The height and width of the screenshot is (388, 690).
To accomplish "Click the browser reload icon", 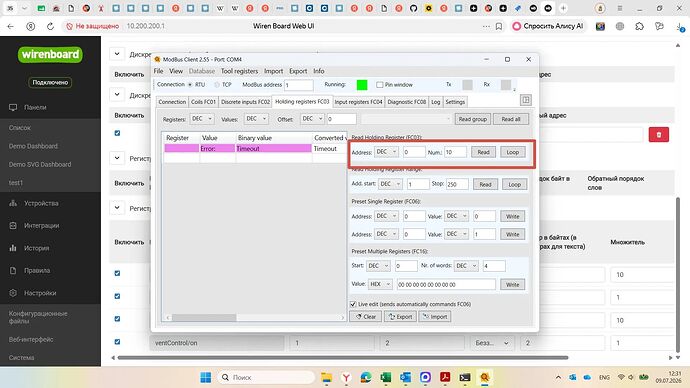I will click(50, 26).
